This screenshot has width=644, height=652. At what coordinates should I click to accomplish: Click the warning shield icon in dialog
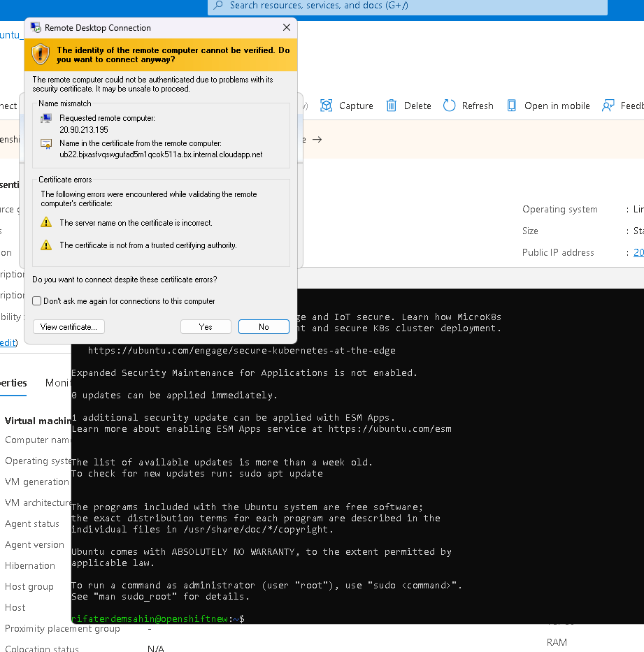tap(41, 54)
